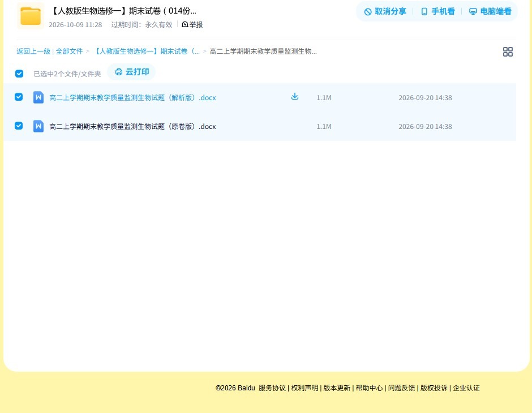Click share title 【人教版生物选修一】期末试卷

123,11
